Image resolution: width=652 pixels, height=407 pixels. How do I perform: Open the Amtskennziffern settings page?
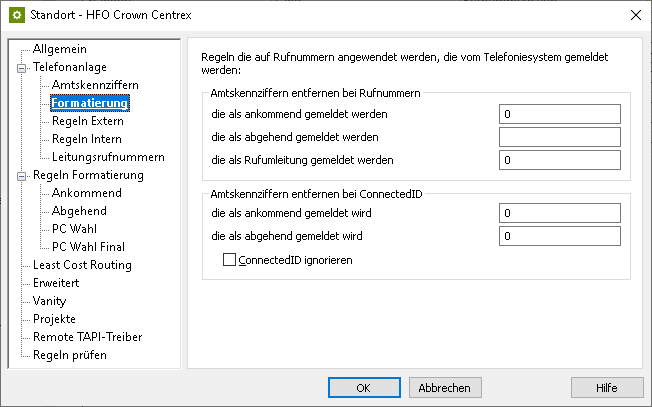pos(95,85)
